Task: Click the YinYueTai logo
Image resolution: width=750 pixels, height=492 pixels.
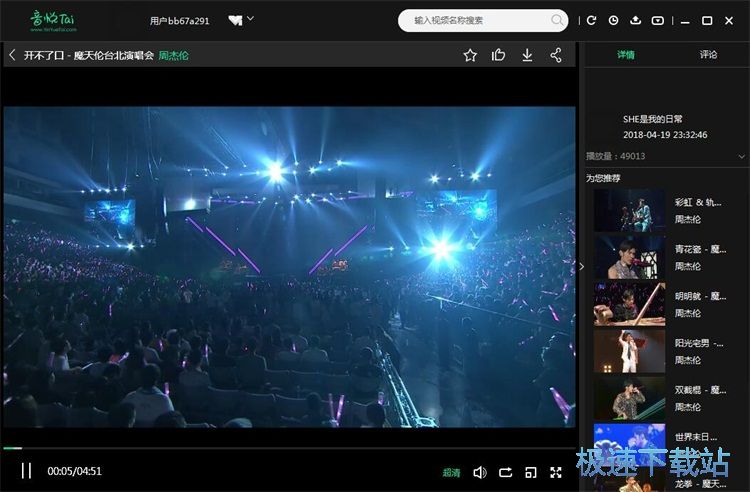Action: [x=53, y=21]
